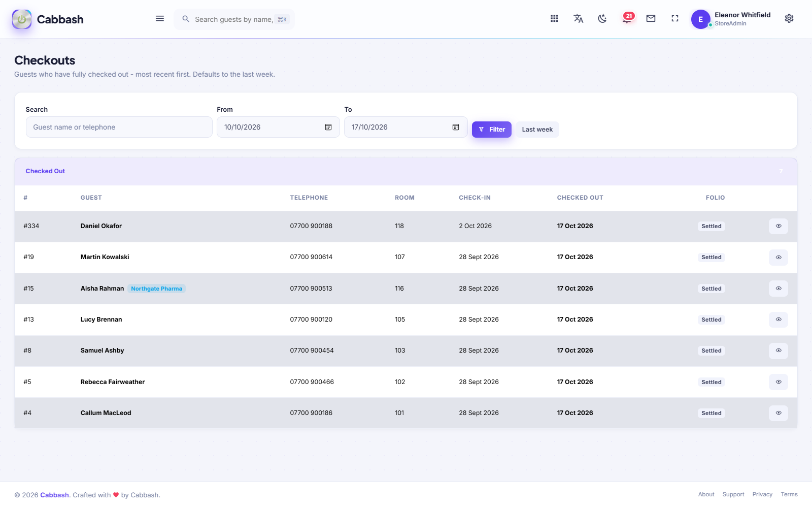View Lucy Brennan's checkout details

(x=779, y=320)
